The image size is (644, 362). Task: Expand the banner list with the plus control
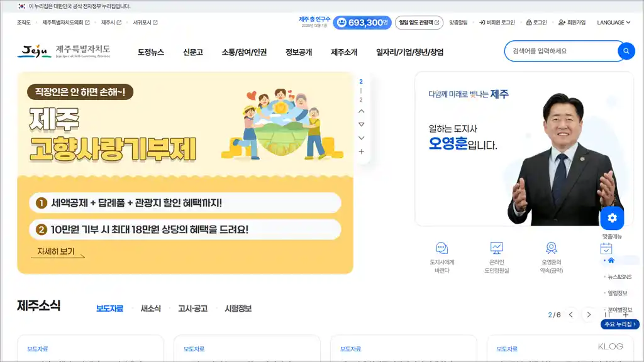362,151
